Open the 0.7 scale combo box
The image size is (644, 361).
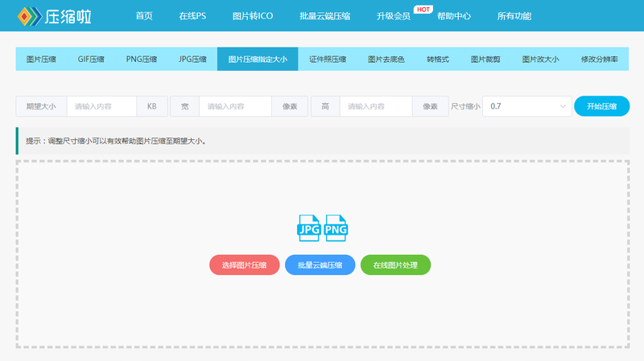(x=527, y=106)
